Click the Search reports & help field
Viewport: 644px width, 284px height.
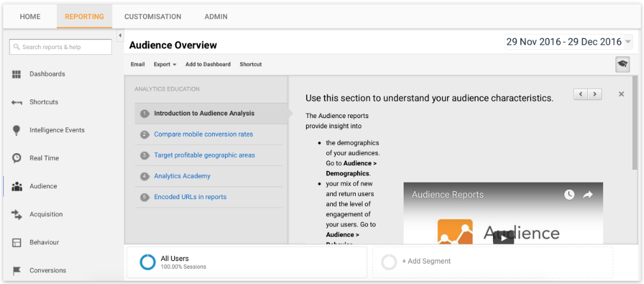click(x=61, y=47)
